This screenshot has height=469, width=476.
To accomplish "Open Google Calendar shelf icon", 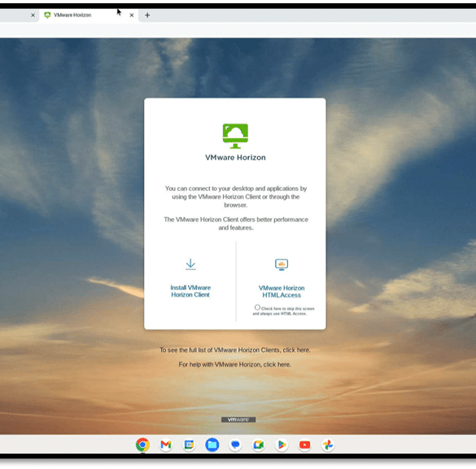I will (189, 445).
